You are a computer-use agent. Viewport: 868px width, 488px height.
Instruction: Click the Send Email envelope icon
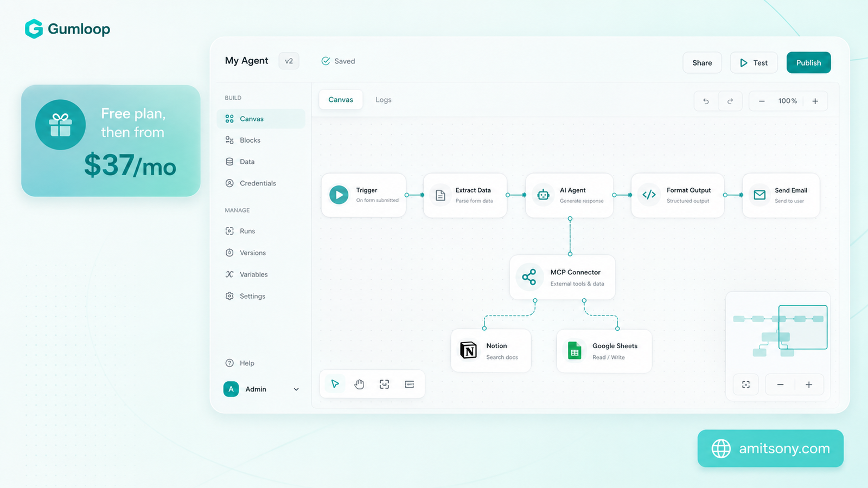(759, 195)
